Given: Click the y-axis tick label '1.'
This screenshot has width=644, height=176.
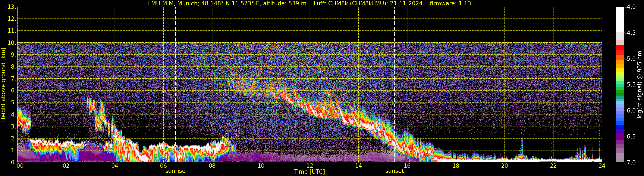Looking at the screenshot, I should click(13, 151).
